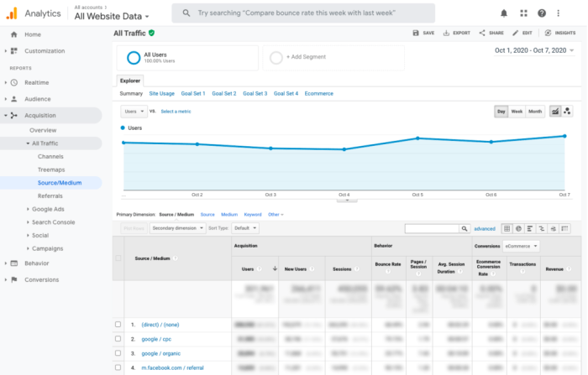Screen dimensions: 588x375
Task: Click the Add Segment box
Action: [x=333, y=58]
